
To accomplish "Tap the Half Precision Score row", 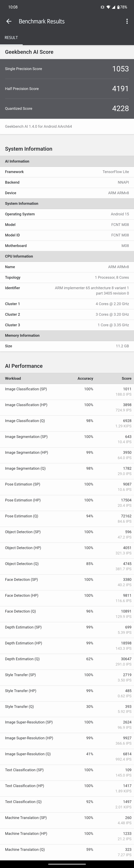I will [x=67, y=89].
